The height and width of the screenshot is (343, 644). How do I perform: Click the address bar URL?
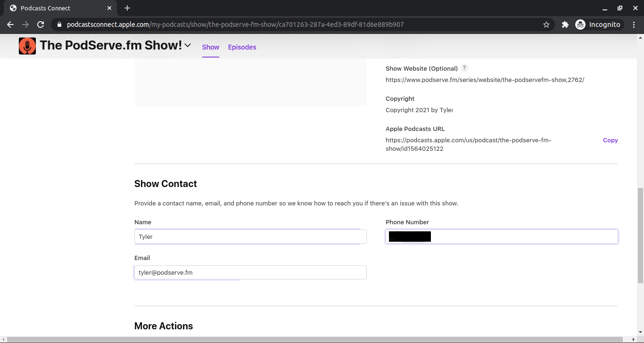point(235,24)
